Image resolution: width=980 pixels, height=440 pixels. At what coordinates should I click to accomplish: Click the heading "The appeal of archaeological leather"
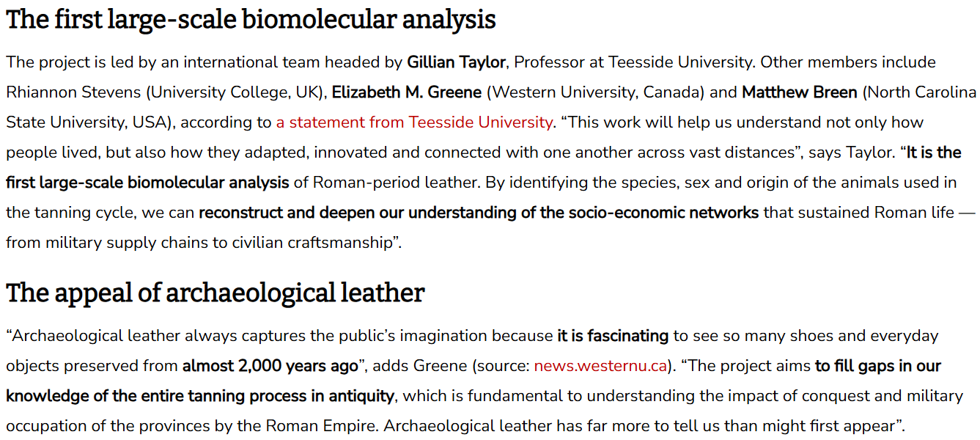[215, 293]
